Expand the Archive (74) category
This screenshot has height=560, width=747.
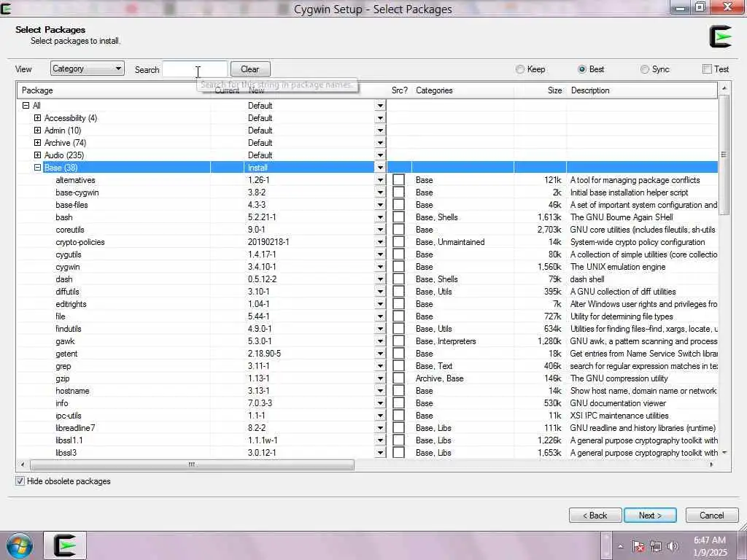click(38, 143)
